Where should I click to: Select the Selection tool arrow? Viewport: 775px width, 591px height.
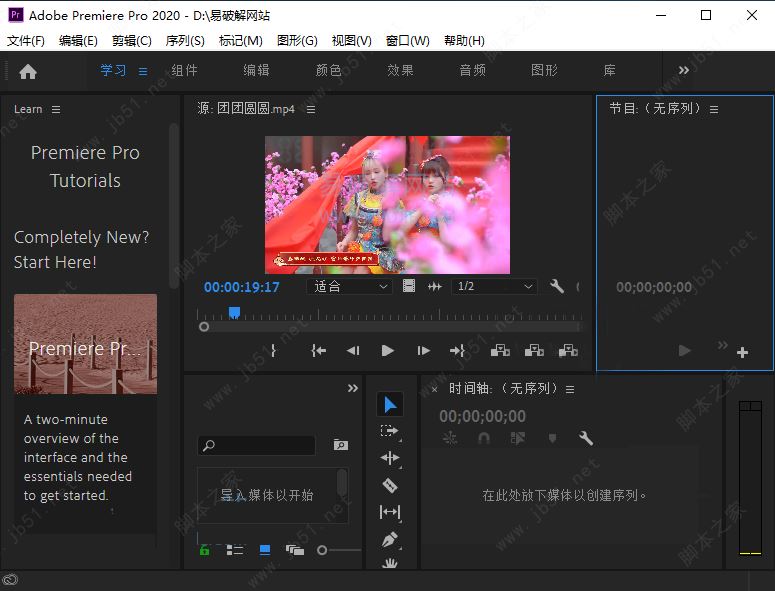click(x=390, y=405)
